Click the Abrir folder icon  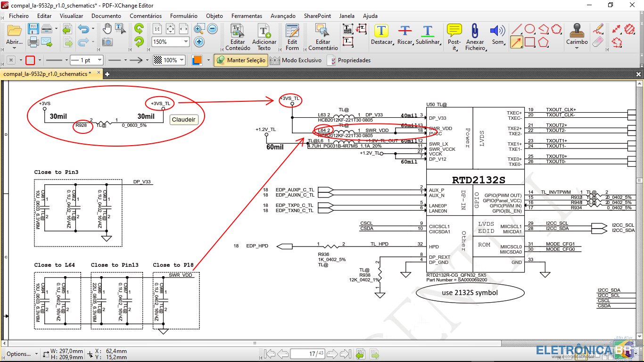(x=14, y=30)
